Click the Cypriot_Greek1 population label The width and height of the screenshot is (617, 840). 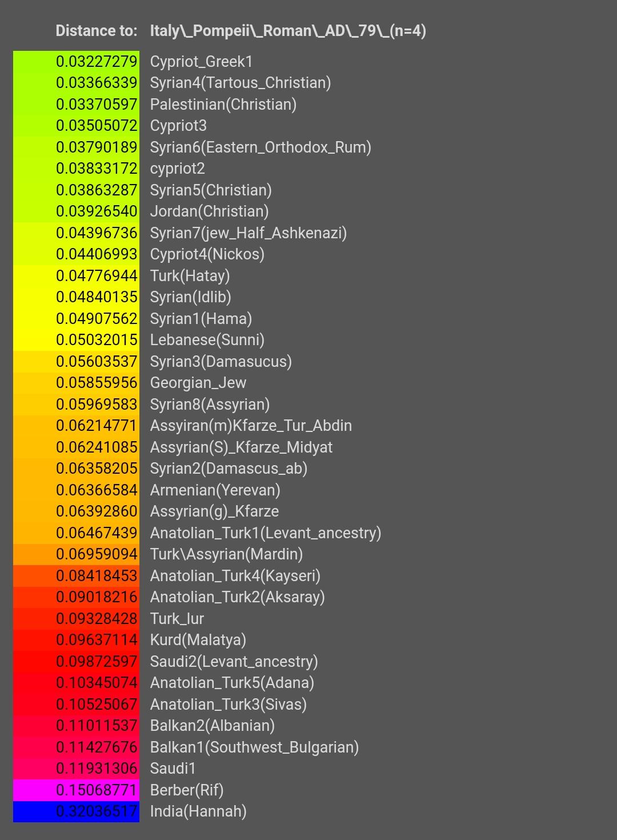(201, 62)
